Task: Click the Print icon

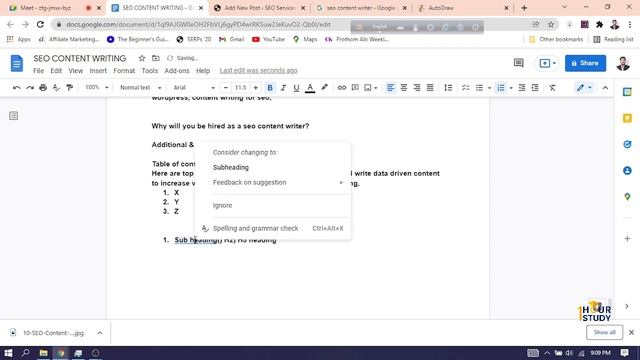Action: pyautogui.click(x=43, y=88)
